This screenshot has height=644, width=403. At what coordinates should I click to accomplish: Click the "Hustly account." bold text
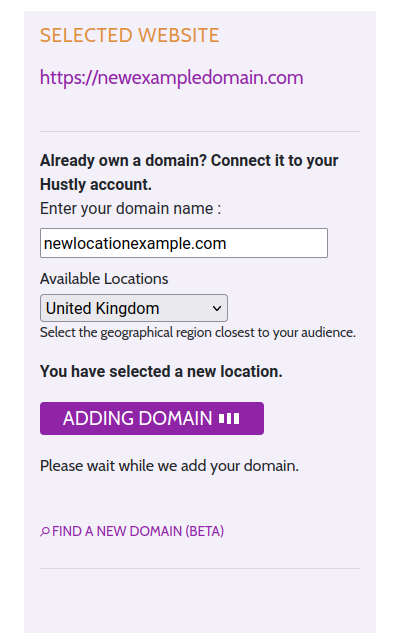(96, 185)
